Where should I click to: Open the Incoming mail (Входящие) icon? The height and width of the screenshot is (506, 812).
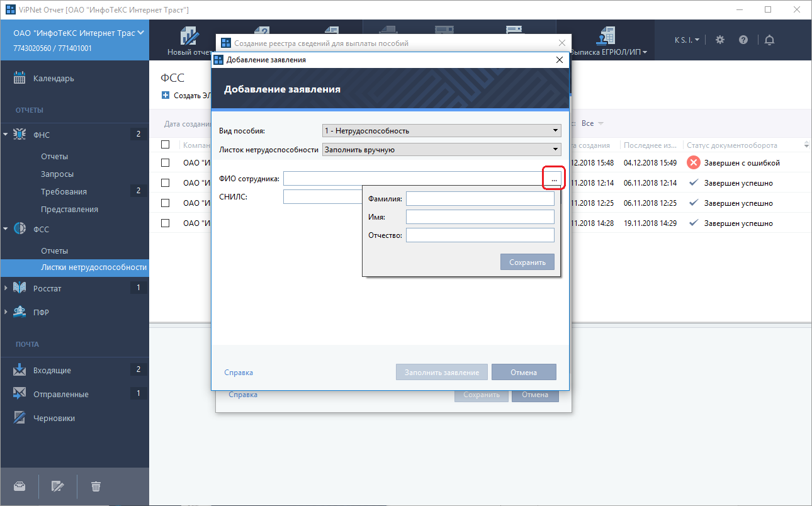click(x=20, y=370)
